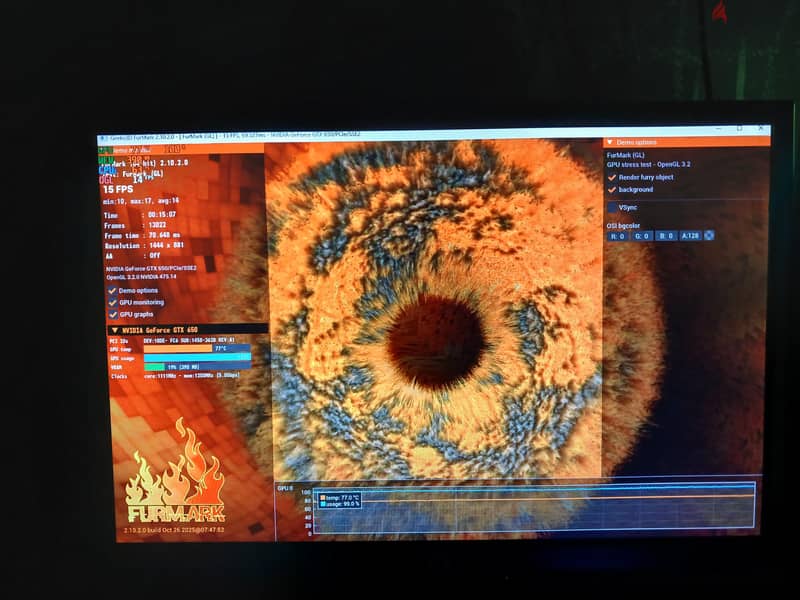
Task: Collapse the NVIDIA GeForce GTX 650 section
Action: coord(115,330)
